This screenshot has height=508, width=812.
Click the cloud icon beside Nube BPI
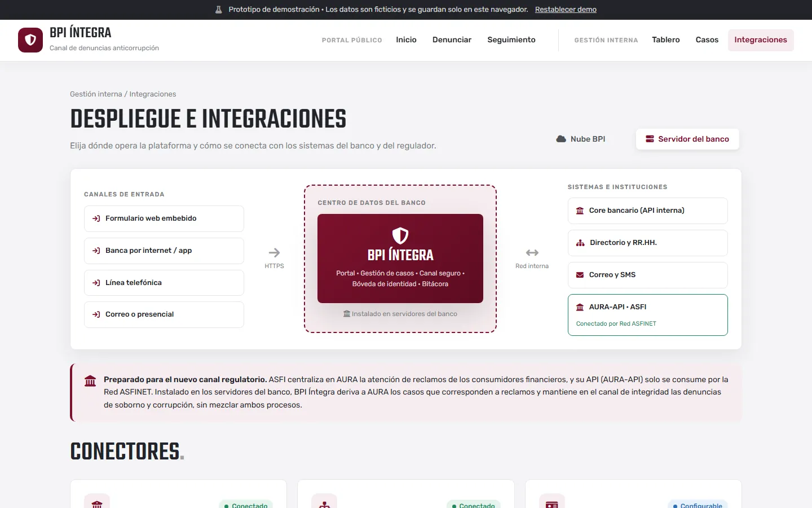561,139
